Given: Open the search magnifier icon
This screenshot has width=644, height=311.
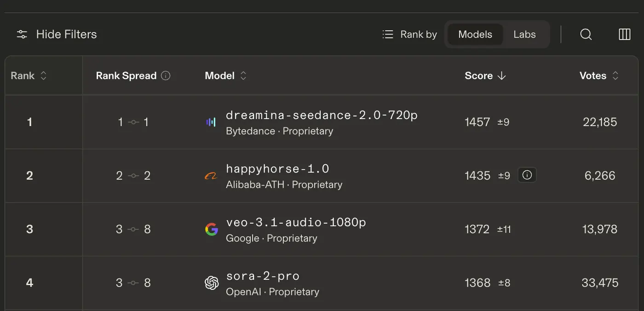Looking at the screenshot, I should point(586,35).
